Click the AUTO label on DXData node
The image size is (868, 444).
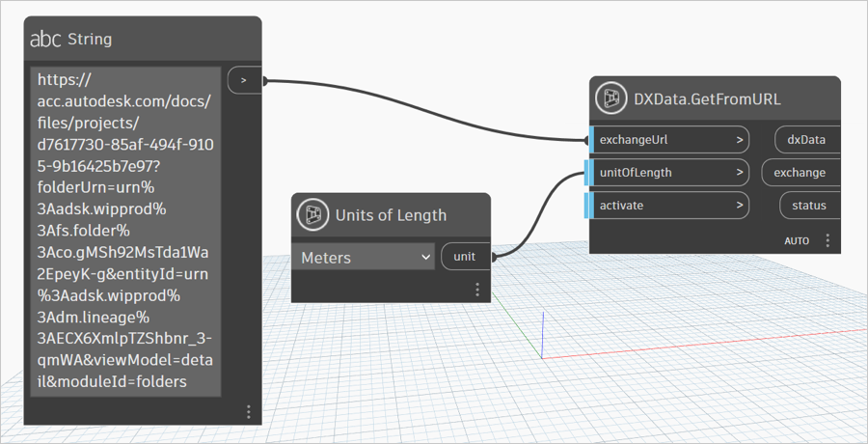click(797, 241)
